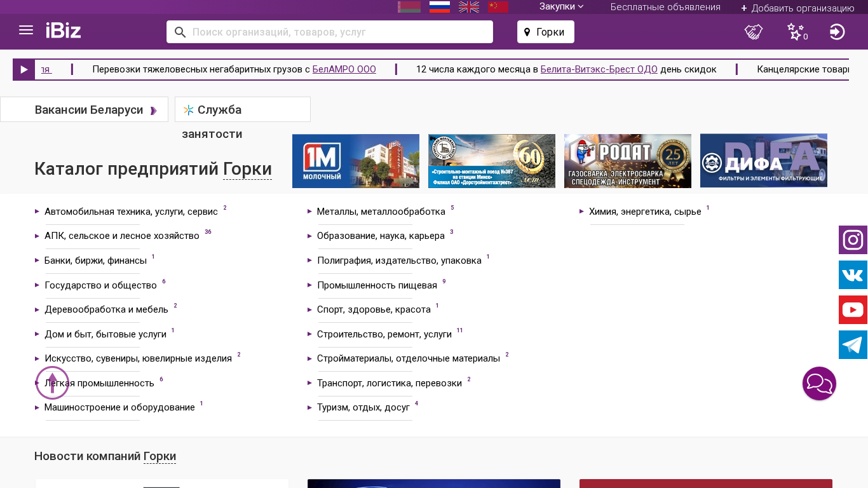Play the news ticker

pyautogui.click(x=24, y=69)
